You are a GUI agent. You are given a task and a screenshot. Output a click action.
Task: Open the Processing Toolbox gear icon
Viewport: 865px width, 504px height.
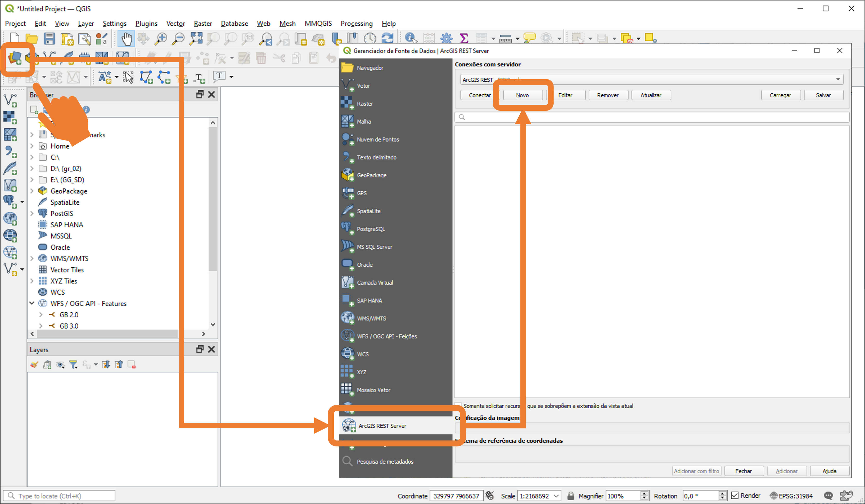click(446, 38)
